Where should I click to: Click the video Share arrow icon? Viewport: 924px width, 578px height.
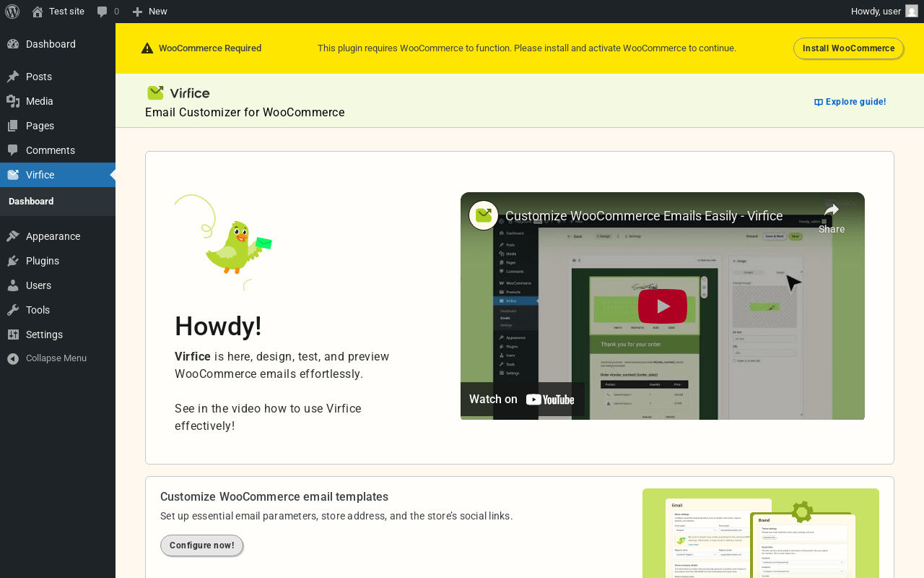832,211
